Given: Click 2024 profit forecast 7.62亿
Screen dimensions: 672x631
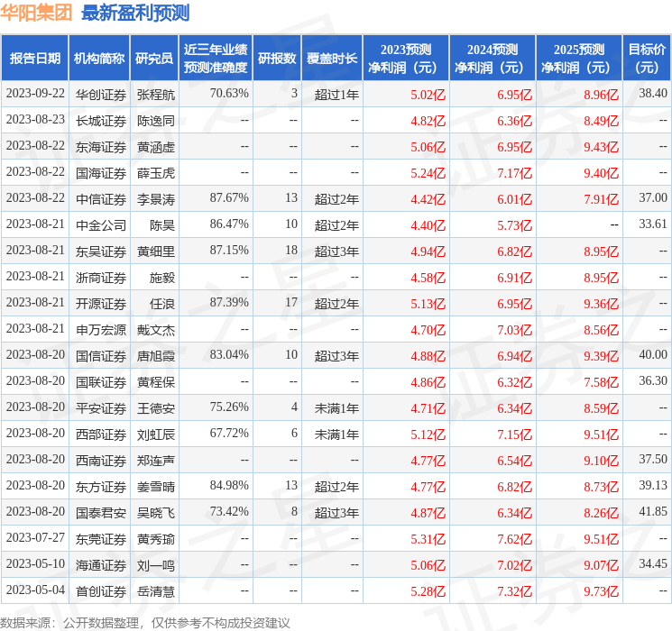Looking at the screenshot, I should (x=515, y=539).
